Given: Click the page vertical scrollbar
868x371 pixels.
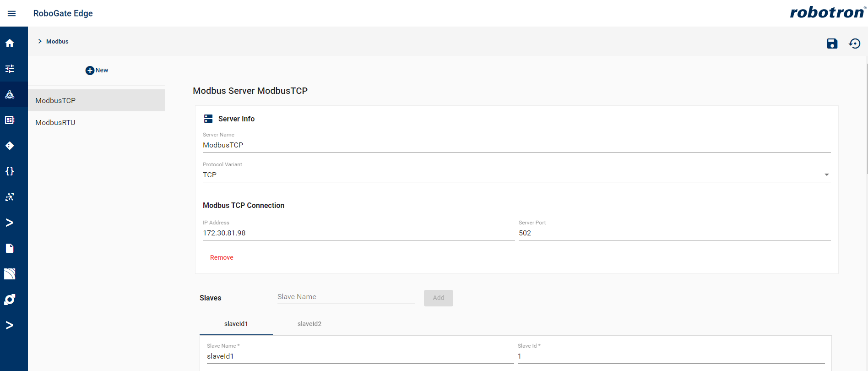Looking at the screenshot, I should click(x=867, y=119).
